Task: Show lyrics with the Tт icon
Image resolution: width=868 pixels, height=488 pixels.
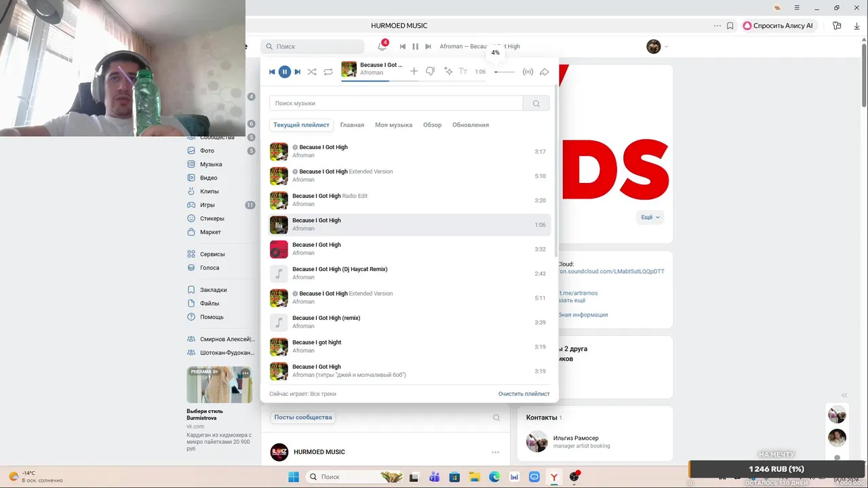Action: pos(463,71)
